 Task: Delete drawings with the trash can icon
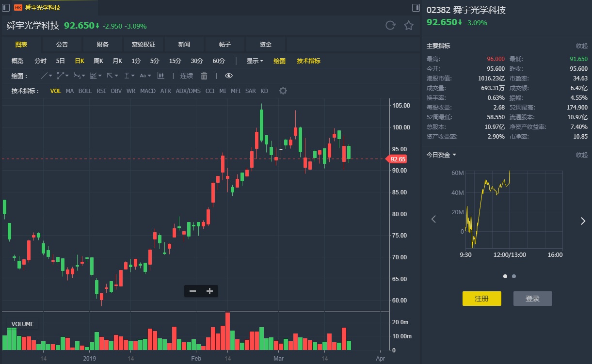(x=204, y=76)
